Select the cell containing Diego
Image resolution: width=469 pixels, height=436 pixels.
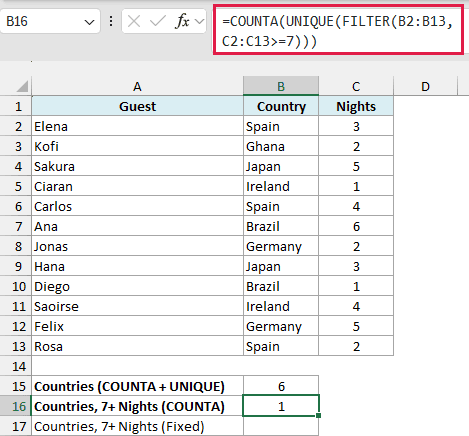pos(137,286)
